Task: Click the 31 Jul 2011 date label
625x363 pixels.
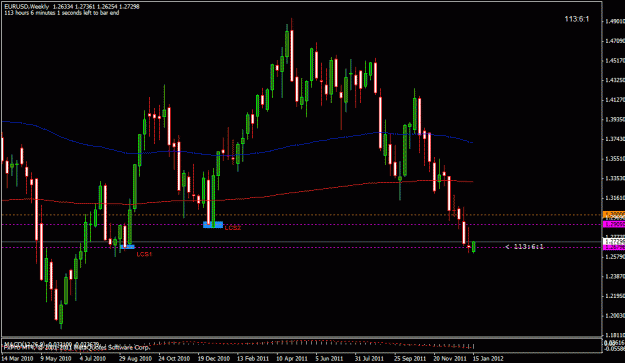Action: point(370,358)
